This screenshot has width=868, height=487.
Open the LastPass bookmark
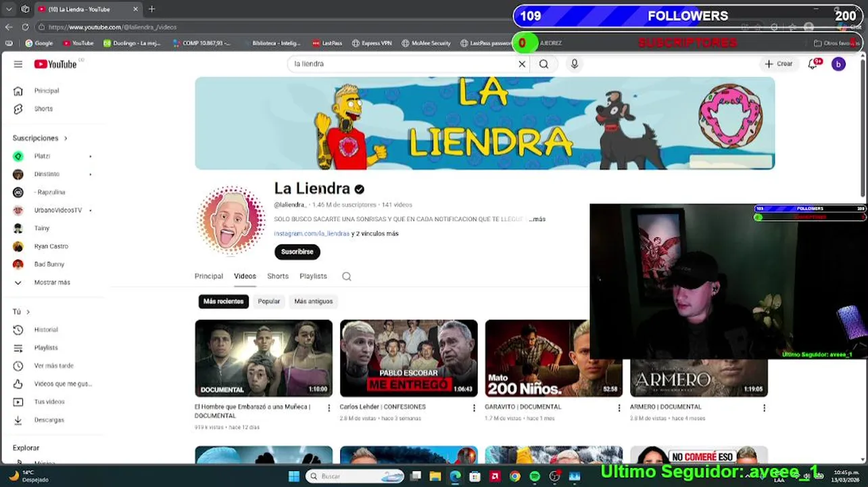[x=327, y=43]
